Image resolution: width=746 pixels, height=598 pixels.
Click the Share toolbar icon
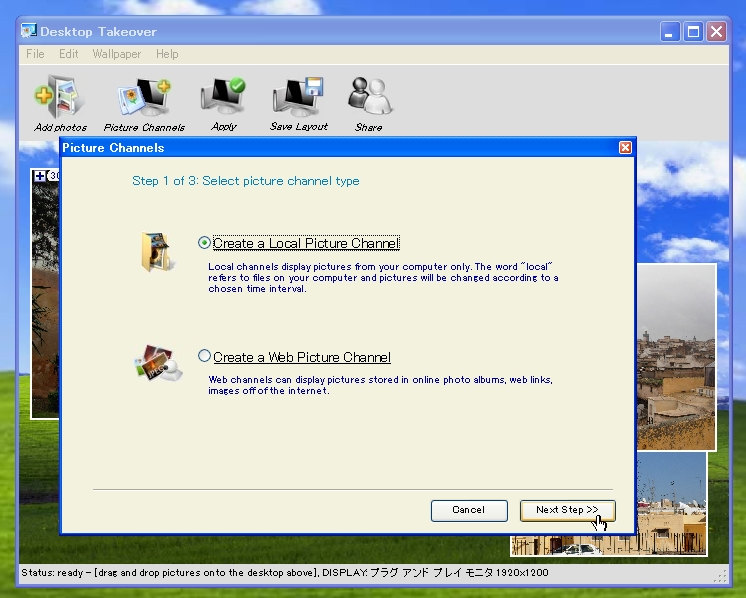(369, 104)
